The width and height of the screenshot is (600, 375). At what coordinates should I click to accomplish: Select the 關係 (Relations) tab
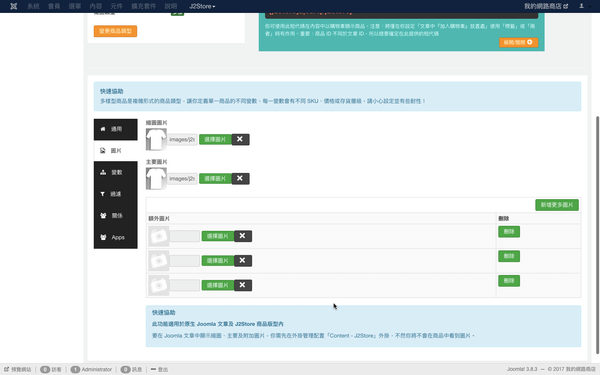click(x=116, y=215)
